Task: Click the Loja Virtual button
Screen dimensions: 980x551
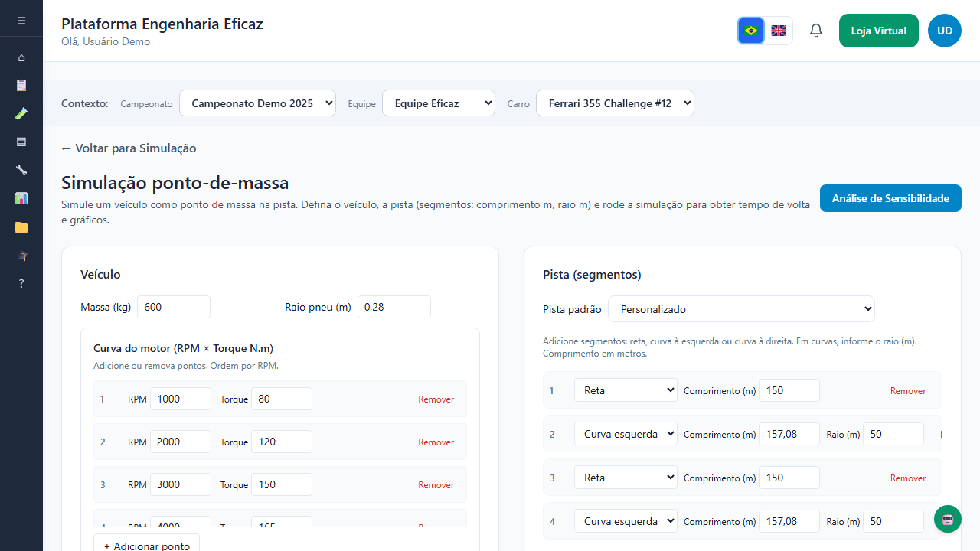Action: pos(878,31)
